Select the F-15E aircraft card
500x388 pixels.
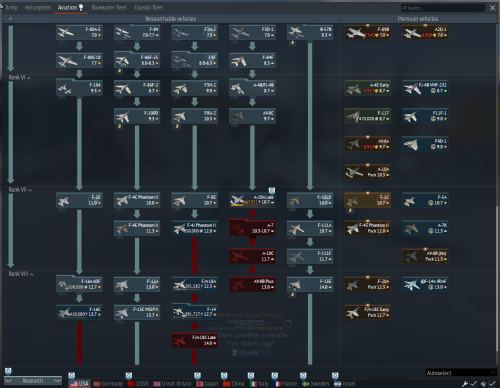(310, 284)
